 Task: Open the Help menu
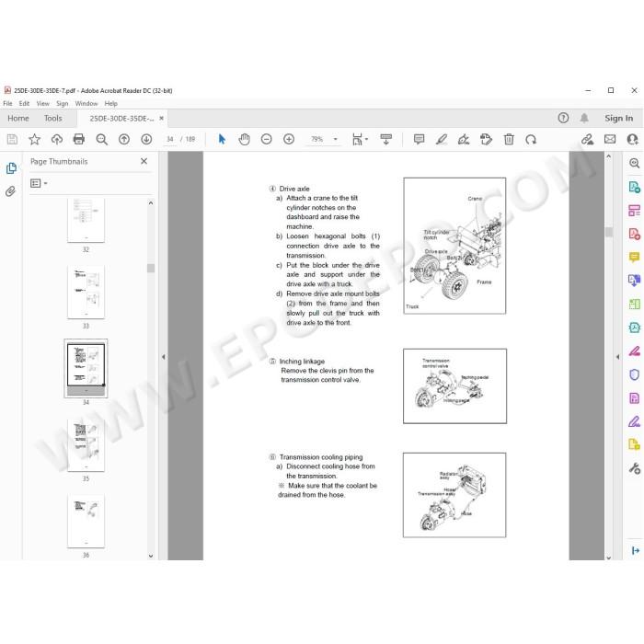[x=111, y=103]
